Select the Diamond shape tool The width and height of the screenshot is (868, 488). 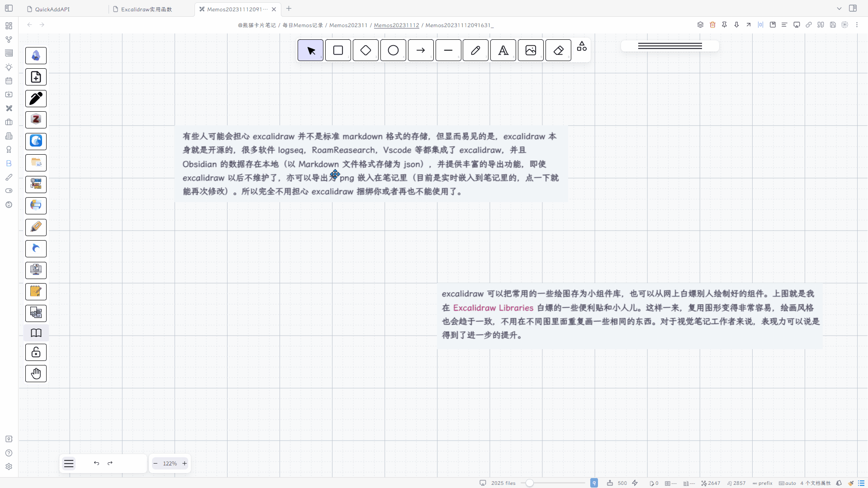[x=366, y=50]
